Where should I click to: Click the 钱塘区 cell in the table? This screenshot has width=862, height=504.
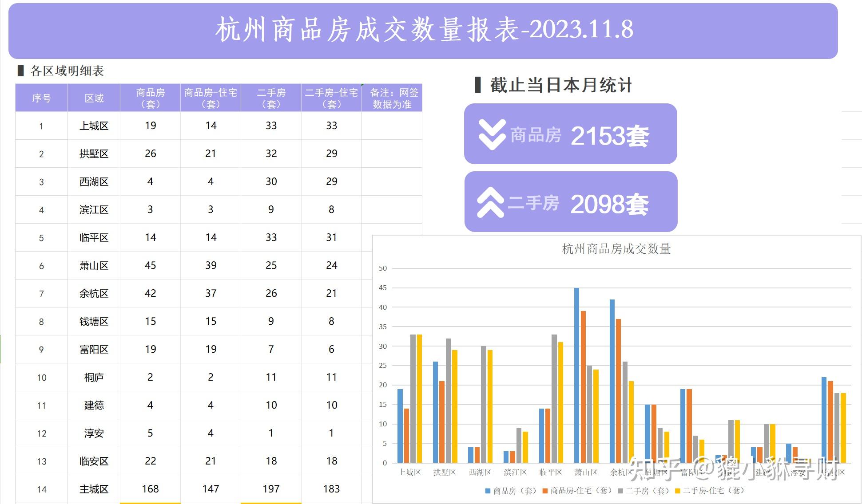coord(94,322)
